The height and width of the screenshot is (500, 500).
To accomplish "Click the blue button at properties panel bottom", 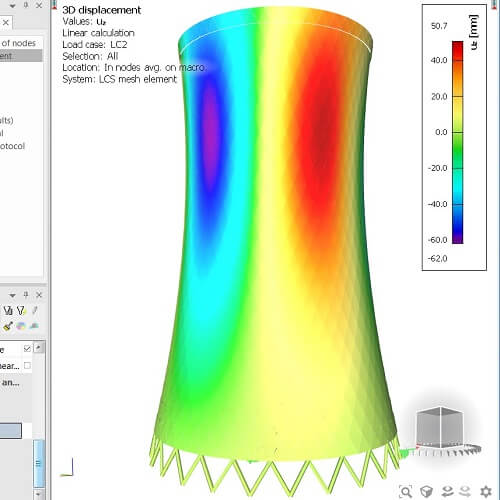I will (x=11, y=431).
